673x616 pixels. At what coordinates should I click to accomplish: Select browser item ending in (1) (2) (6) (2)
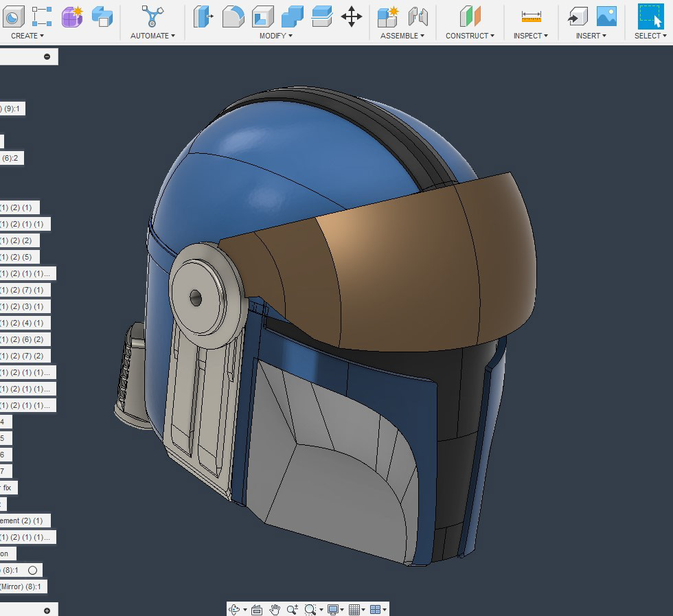[25, 339]
